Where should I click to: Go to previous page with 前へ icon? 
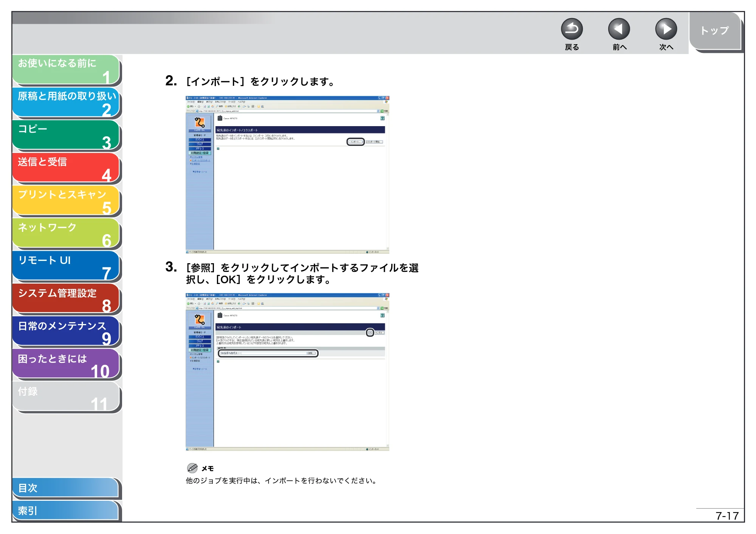click(x=619, y=29)
